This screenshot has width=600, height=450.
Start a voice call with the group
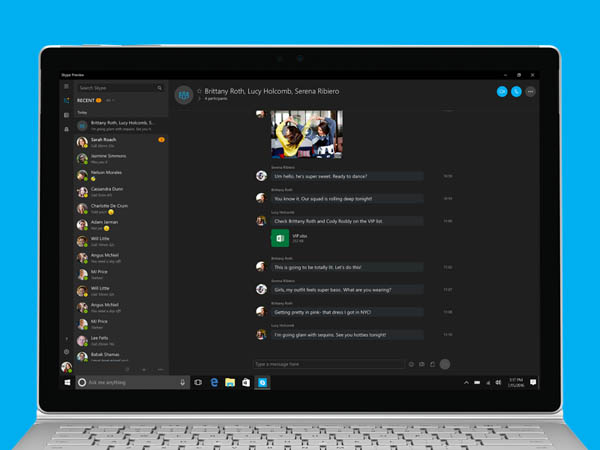click(516, 91)
